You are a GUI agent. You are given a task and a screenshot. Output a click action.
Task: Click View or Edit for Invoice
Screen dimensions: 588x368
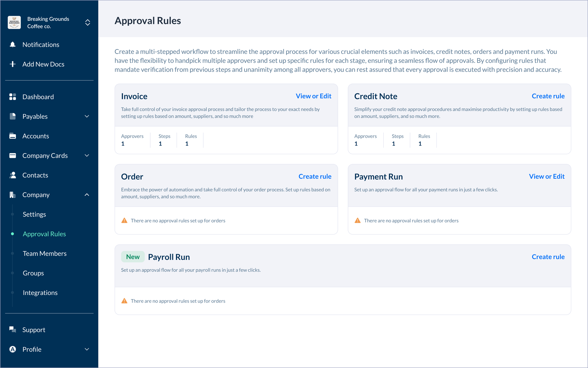coord(313,96)
